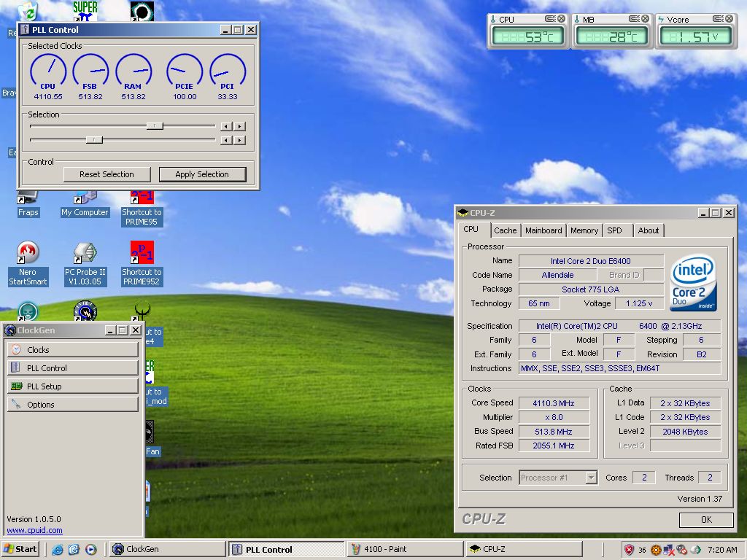
Task: Switch to the 4100 - Paint taskbar window
Action: [404, 549]
